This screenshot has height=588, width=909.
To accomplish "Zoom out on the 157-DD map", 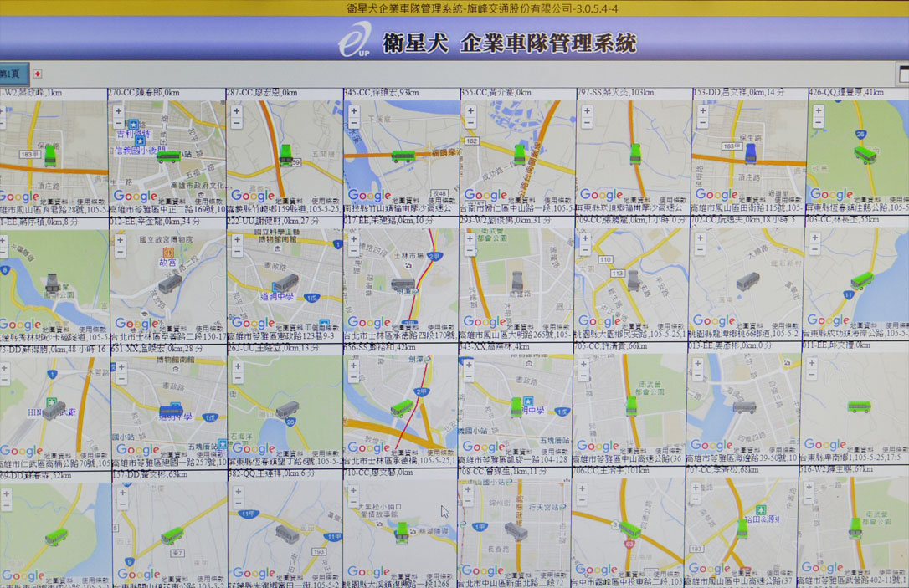I will pos(123,504).
